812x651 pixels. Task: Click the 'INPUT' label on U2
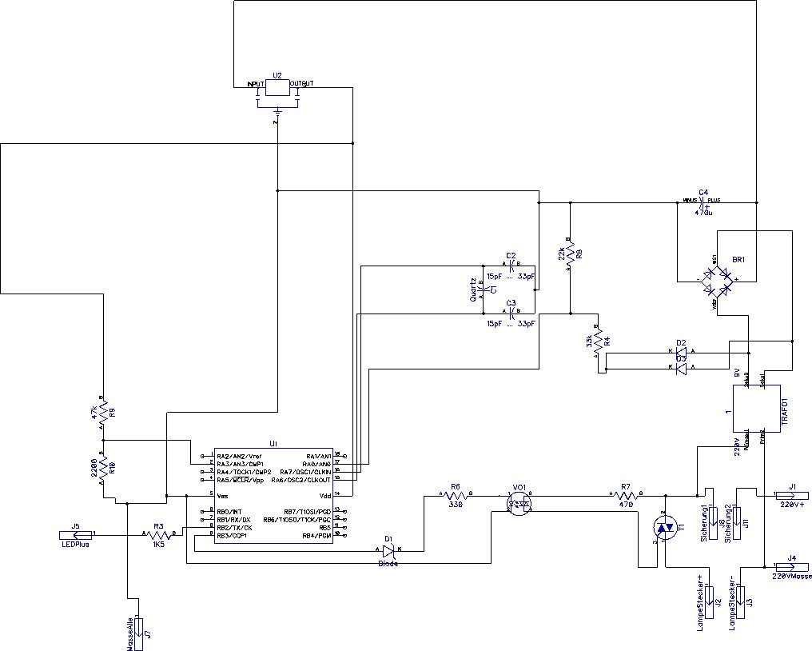point(256,84)
